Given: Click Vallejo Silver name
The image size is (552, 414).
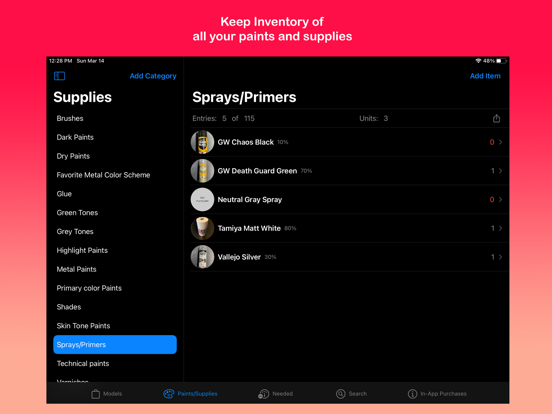Looking at the screenshot, I should point(239,257).
